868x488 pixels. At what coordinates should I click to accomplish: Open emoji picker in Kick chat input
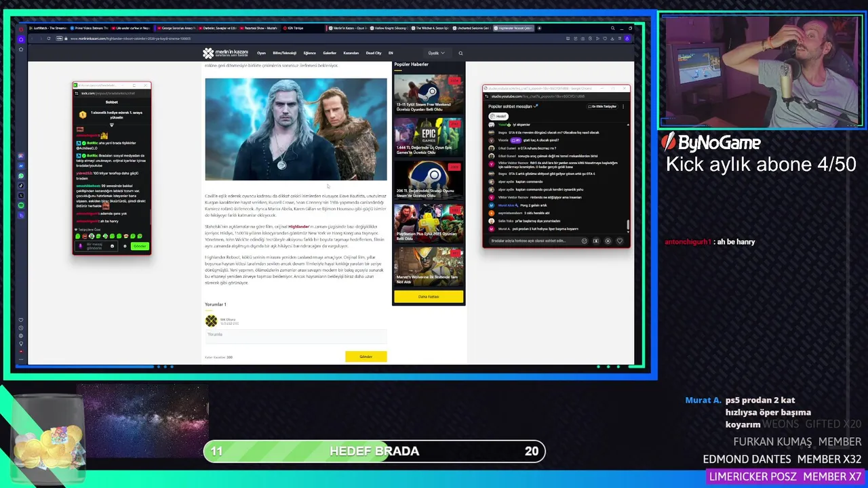point(112,246)
